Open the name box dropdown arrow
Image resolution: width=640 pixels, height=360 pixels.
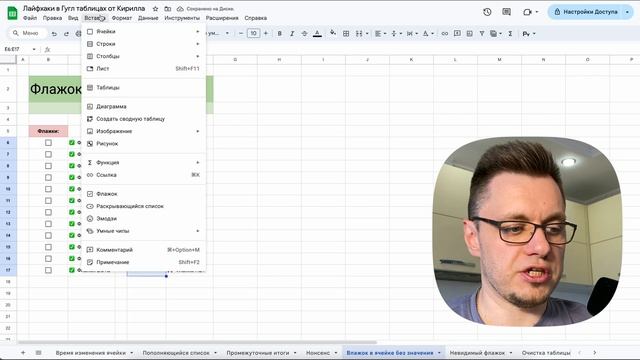pyautogui.click(x=34, y=49)
